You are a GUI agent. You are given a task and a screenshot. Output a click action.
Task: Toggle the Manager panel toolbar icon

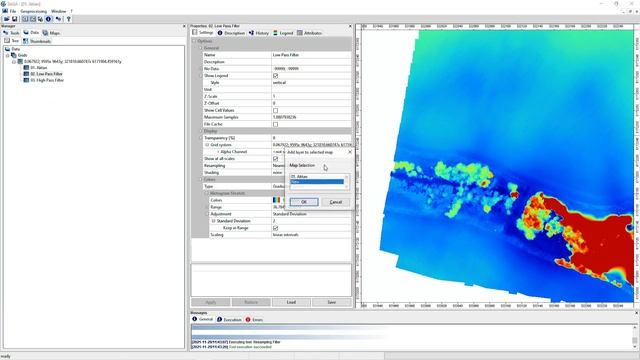(x=25, y=19)
